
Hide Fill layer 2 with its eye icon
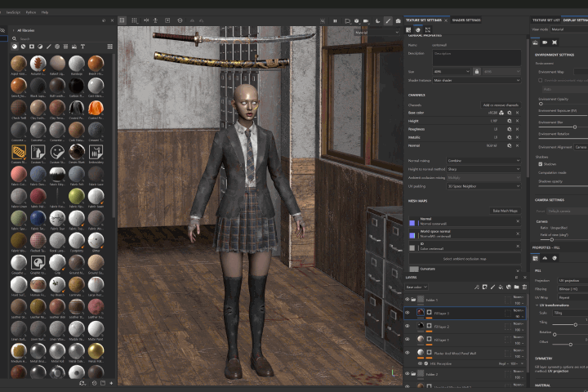click(x=408, y=326)
